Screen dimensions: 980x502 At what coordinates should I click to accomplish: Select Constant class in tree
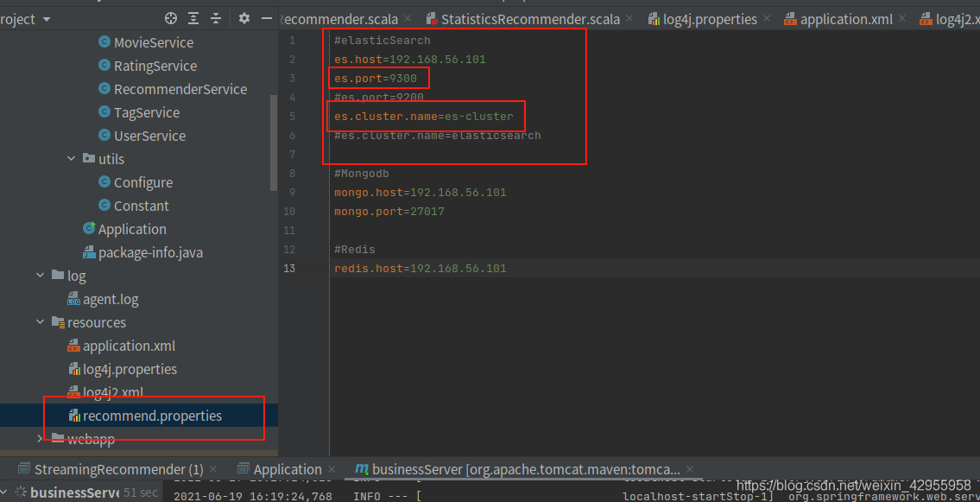tap(142, 206)
